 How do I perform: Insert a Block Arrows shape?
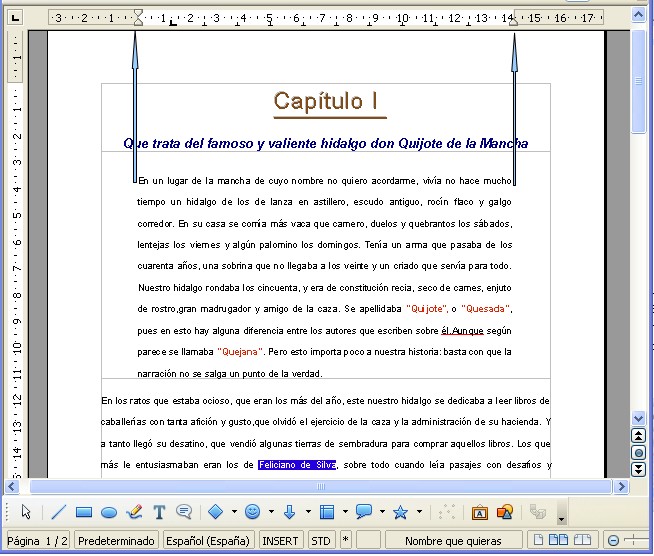[x=289, y=512]
